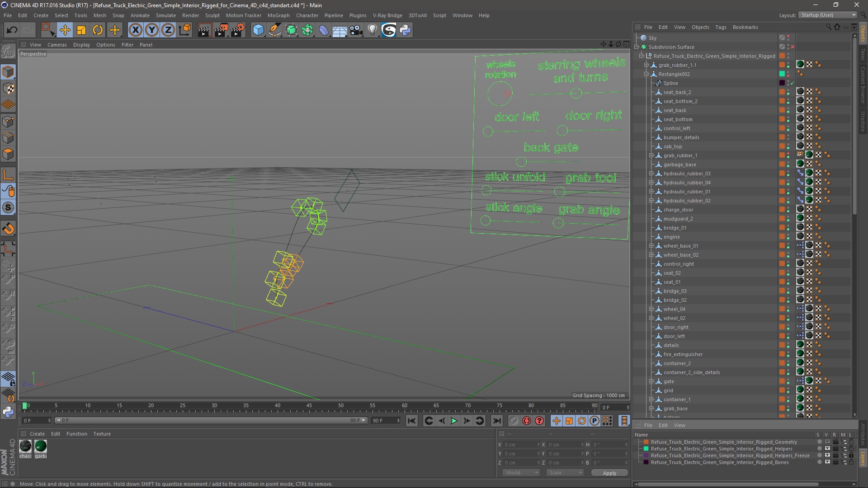Expand wheel_base_01 tree node
The width and height of the screenshot is (868, 488).
[651, 246]
